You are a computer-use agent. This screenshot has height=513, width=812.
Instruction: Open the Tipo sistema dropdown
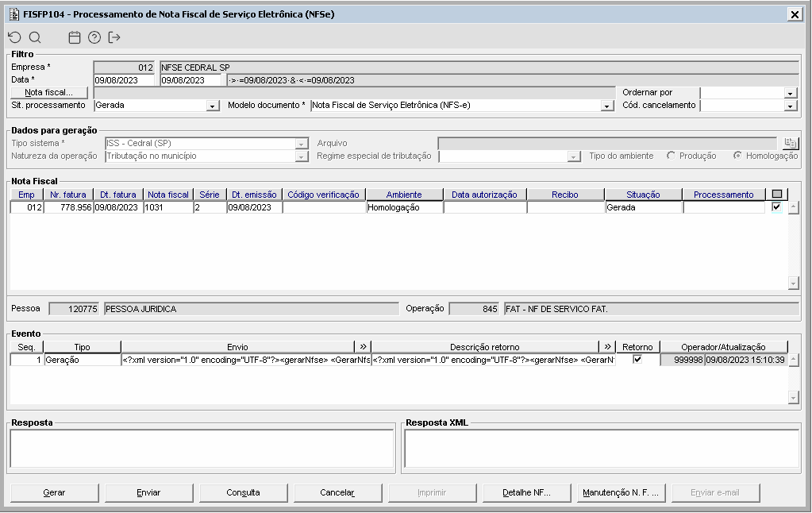coord(302,144)
